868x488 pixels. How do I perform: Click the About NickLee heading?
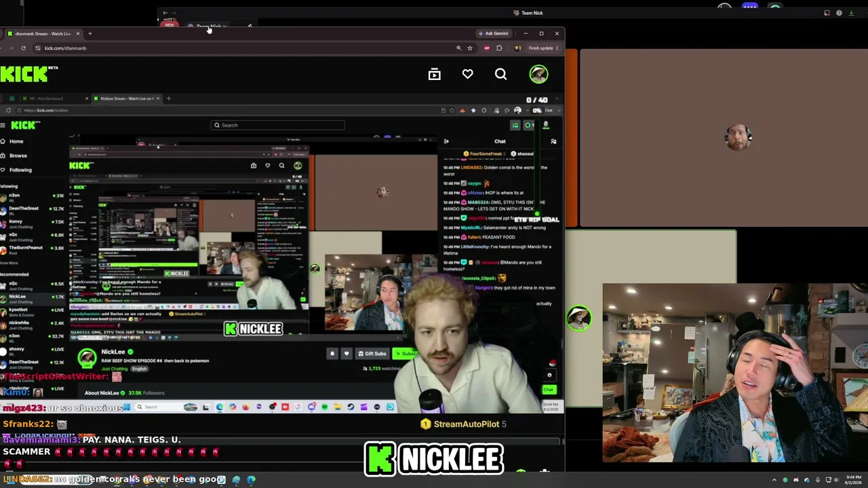102,393
